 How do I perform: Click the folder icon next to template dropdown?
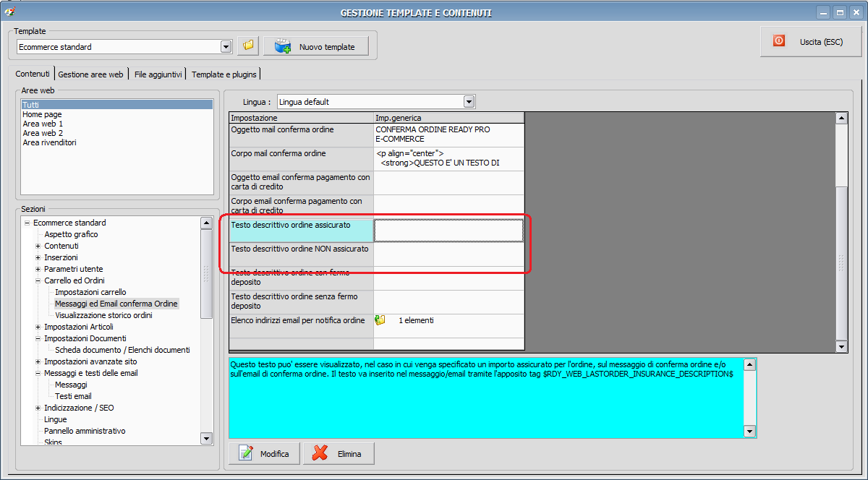click(248, 46)
